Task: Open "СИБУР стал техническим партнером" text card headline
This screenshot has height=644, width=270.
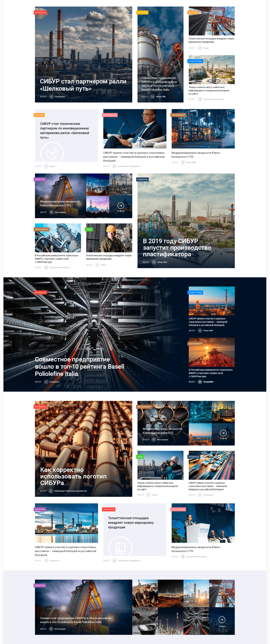Action: pos(64,130)
